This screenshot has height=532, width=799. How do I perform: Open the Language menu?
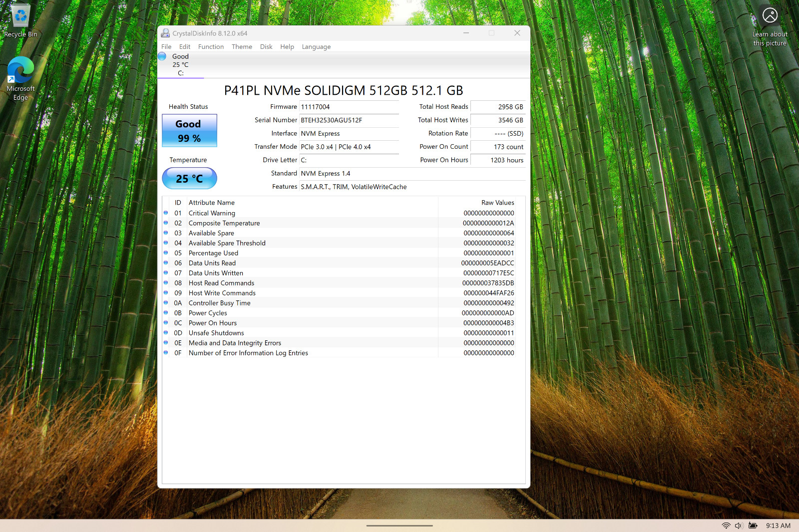pyautogui.click(x=316, y=46)
